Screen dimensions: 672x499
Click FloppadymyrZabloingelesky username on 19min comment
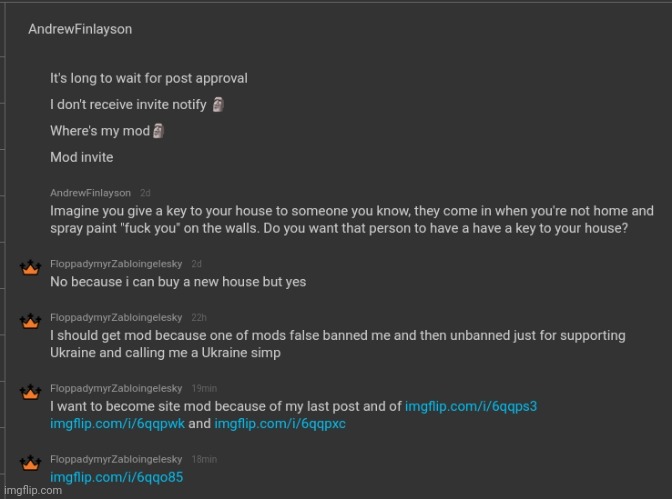(116, 388)
